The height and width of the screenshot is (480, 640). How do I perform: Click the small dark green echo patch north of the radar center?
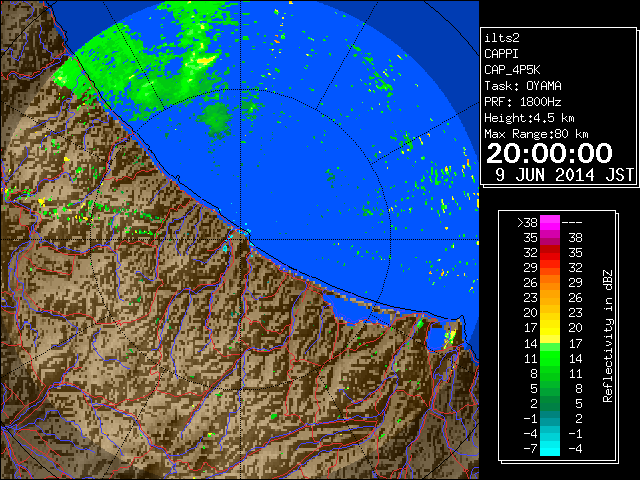(215, 119)
